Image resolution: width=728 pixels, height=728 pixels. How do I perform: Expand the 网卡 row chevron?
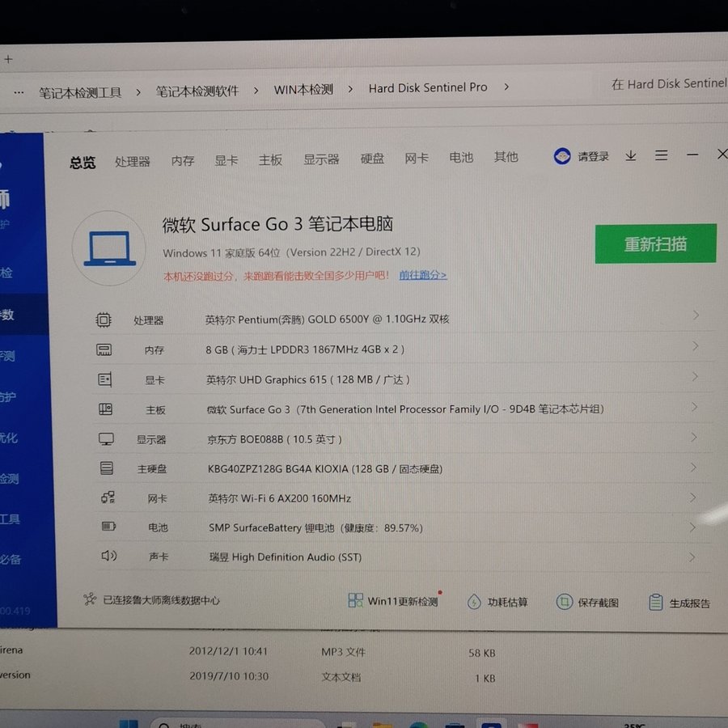(x=693, y=497)
